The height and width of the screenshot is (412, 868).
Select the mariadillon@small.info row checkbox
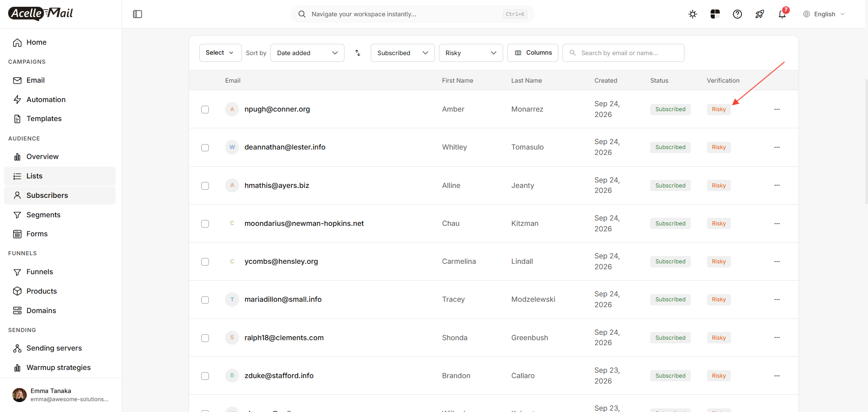pos(205,300)
